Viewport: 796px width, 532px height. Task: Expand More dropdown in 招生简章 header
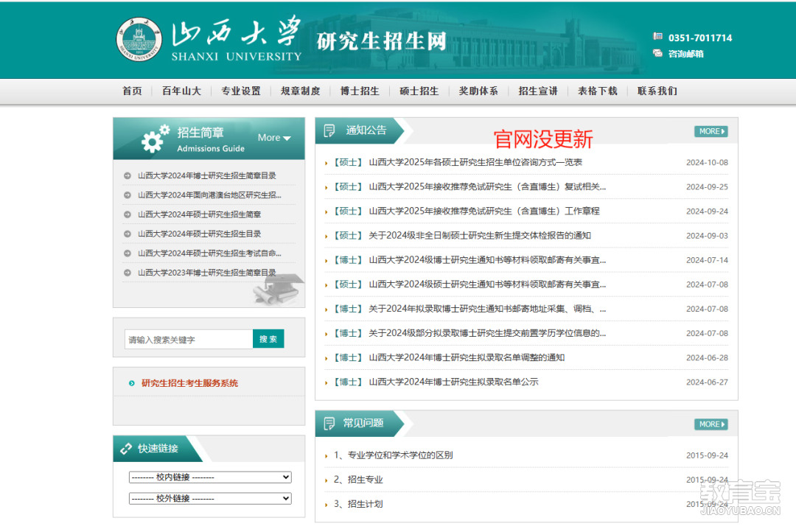pyautogui.click(x=274, y=138)
